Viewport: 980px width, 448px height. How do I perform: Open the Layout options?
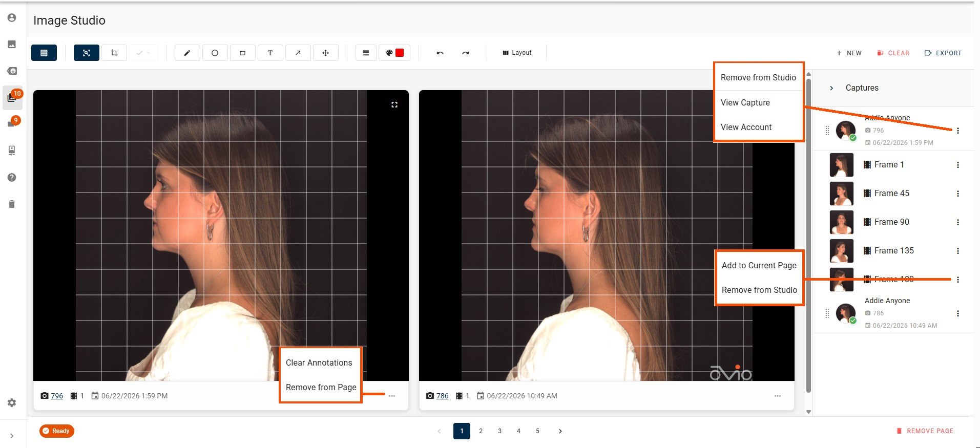click(x=517, y=53)
